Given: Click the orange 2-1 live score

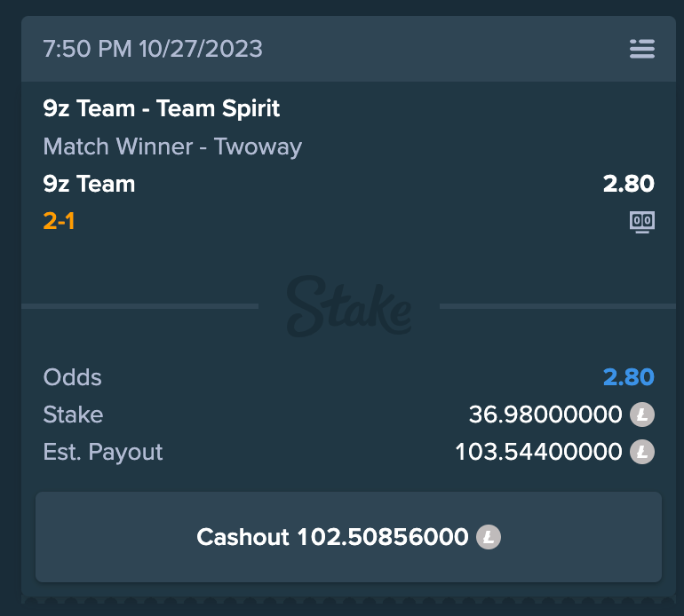Looking at the screenshot, I should (59, 221).
